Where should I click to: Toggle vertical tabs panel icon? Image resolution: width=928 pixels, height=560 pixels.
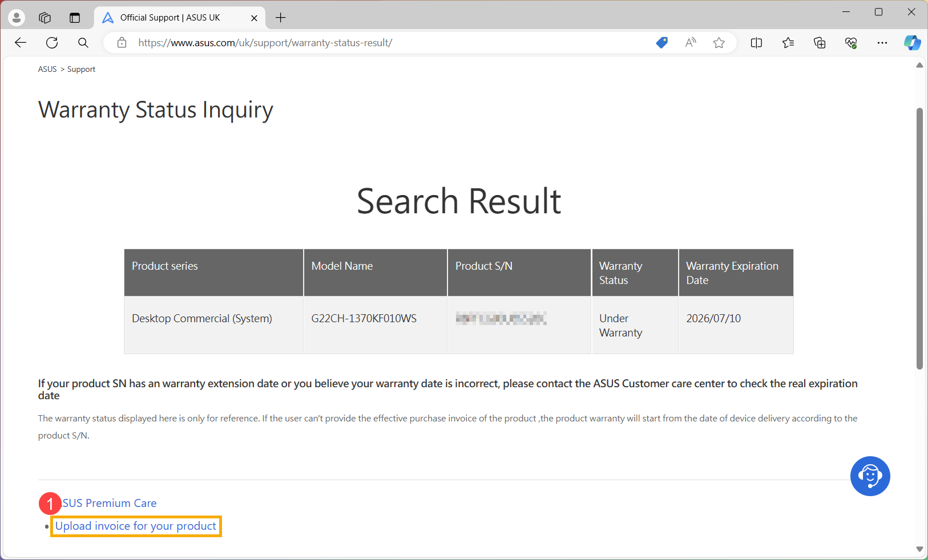75,18
